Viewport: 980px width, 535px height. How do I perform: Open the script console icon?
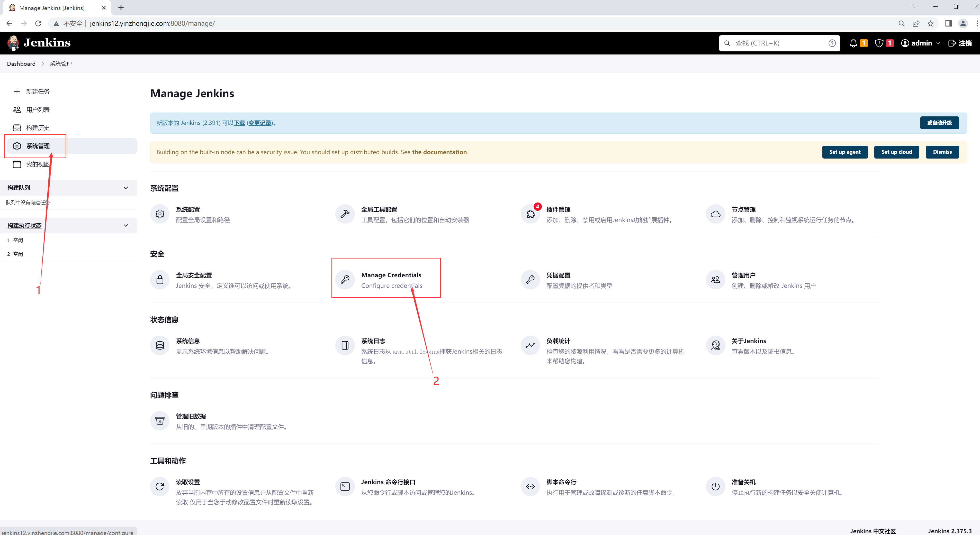click(530, 487)
